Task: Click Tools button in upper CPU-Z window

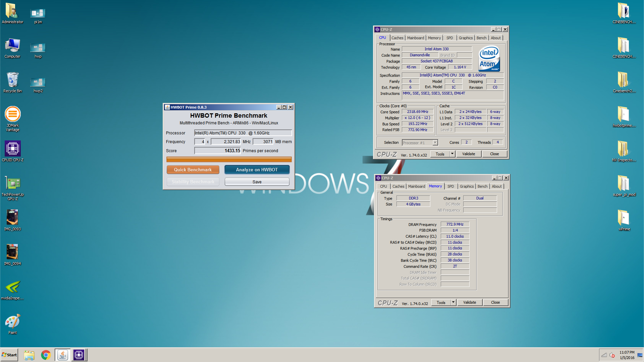Action: (x=440, y=154)
